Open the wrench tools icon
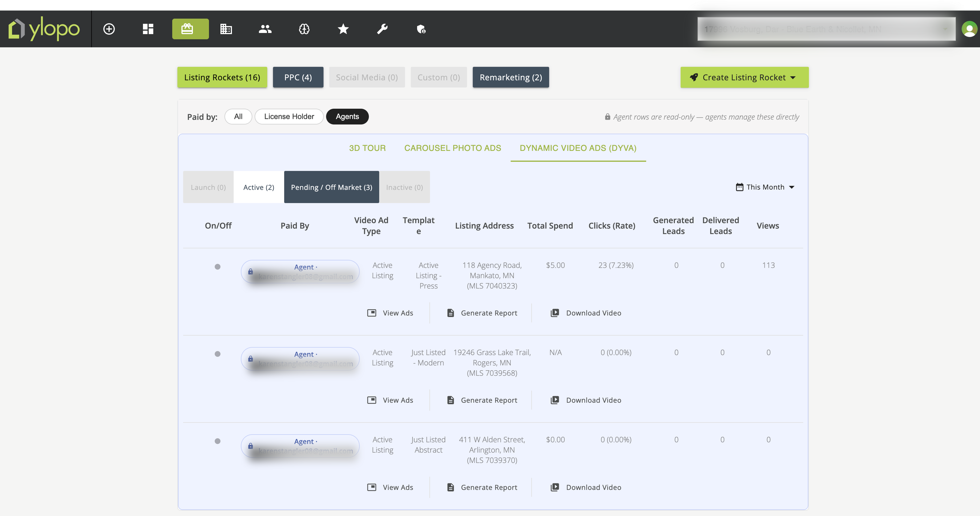 382,29
